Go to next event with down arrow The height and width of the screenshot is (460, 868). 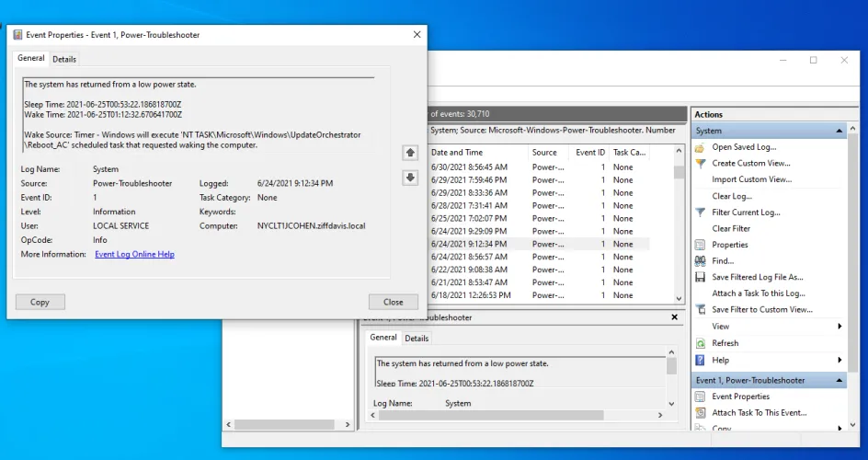pyautogui.click(x=410, y=178)
